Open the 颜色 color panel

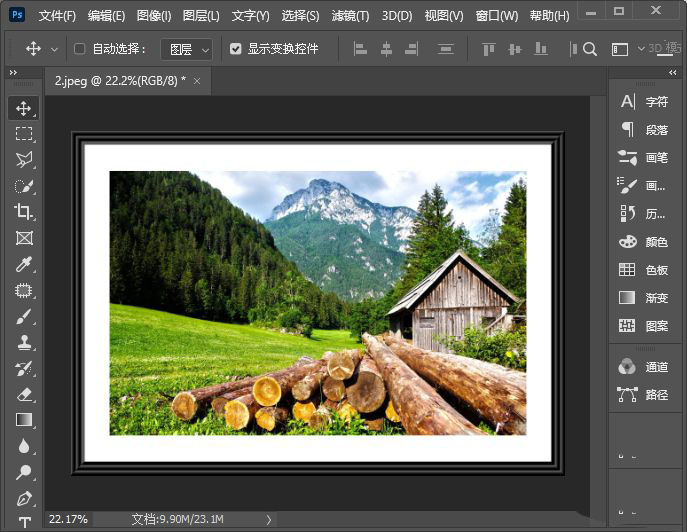point(644,242)
